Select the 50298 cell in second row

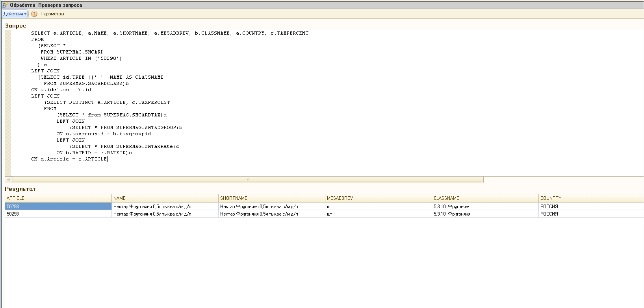coord(58,214)
